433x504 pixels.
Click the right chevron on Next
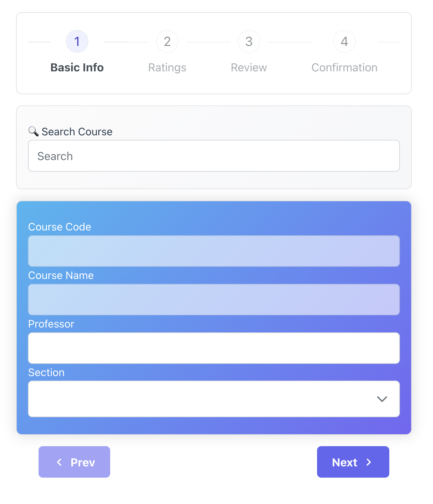(369, 462)
